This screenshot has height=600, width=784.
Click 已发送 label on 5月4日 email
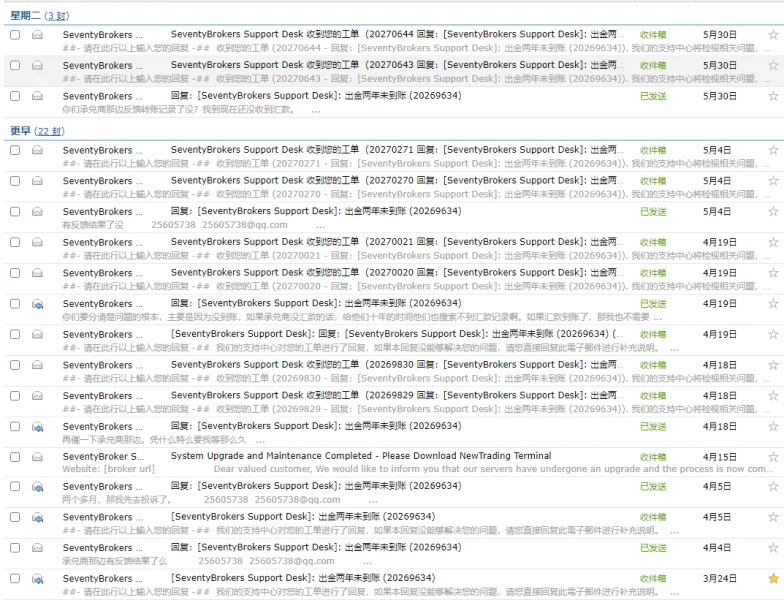653,212
